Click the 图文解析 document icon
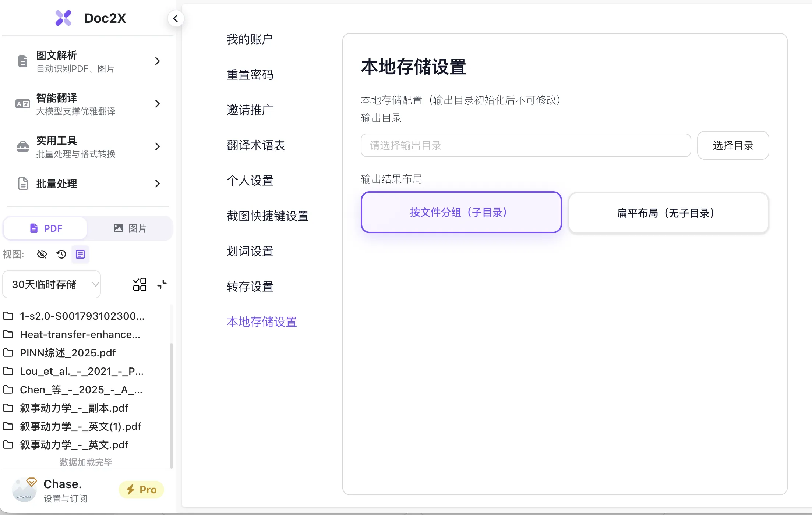Screen dimensions: 812x515 [x=23, y=61]
